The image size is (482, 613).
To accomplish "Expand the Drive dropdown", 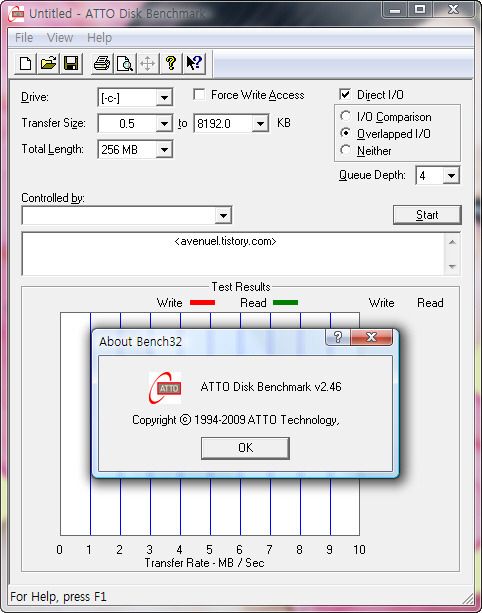I will [164, 98].
